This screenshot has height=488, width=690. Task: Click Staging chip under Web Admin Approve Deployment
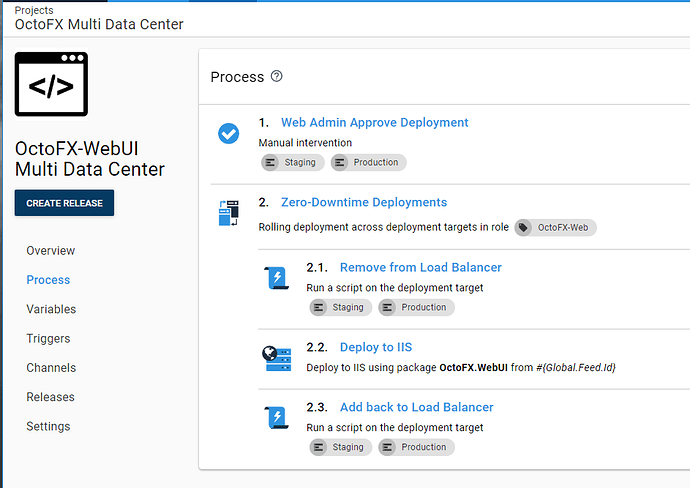tap(293, 162)
